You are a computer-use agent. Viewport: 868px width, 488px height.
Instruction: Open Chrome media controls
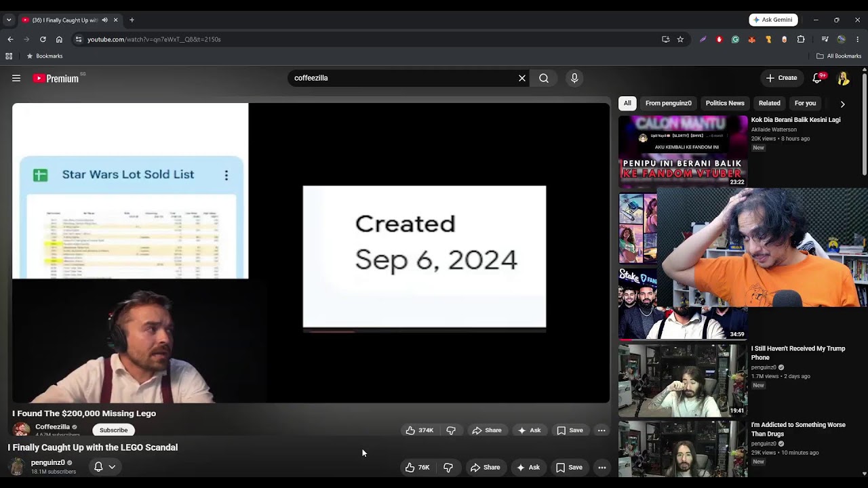click(825, 39)
